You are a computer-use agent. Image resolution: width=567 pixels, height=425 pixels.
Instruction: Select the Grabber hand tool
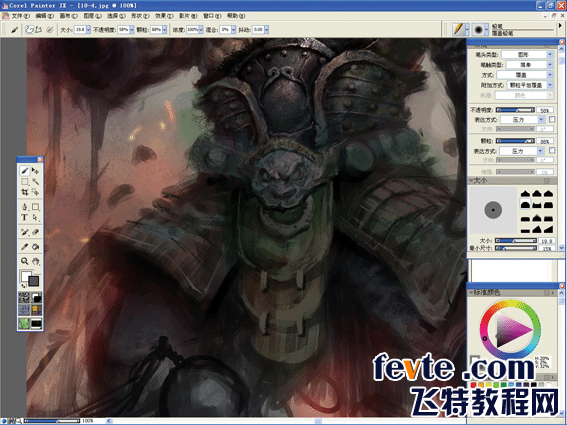(35, 261)
